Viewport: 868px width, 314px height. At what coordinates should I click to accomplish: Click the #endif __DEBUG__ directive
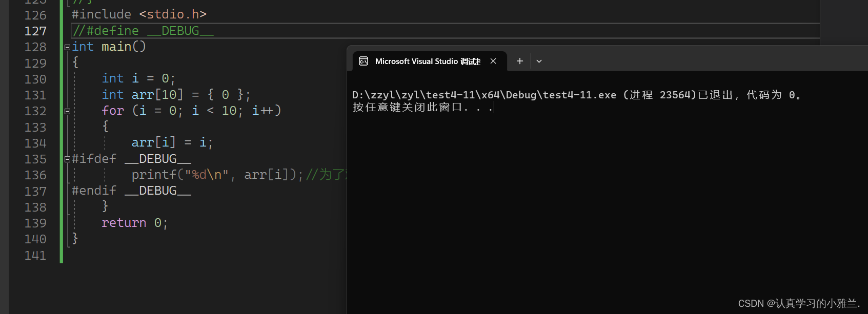(x=131, y=191)
